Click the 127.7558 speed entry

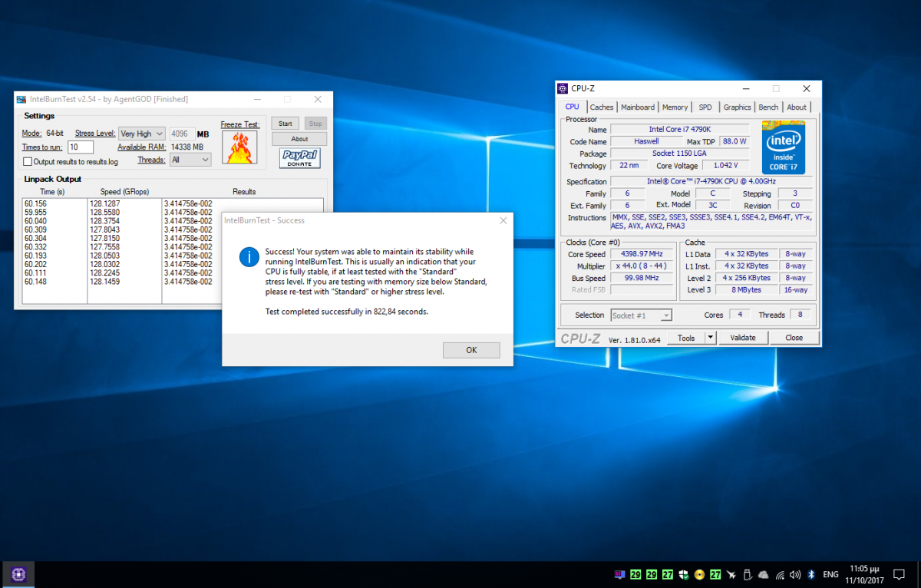tap(105, 247)
